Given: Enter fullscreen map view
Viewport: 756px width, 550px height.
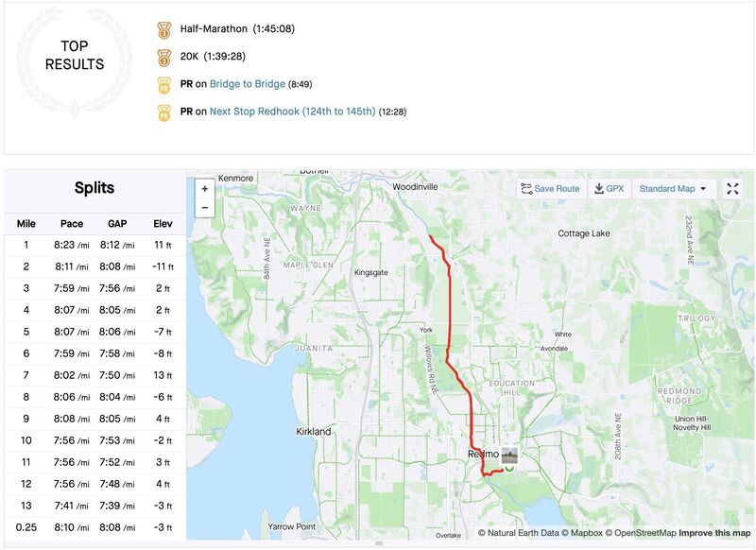Looking at the screenshot, I should 733,189.
